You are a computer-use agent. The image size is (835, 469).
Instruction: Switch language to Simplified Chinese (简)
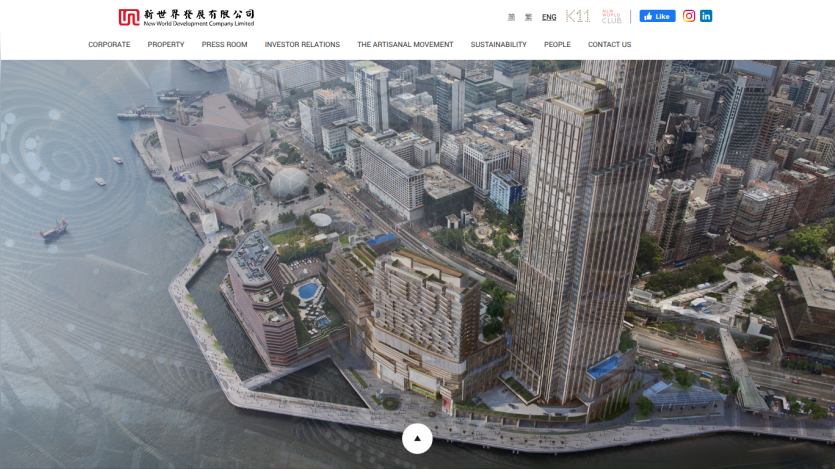pos(511,17)
